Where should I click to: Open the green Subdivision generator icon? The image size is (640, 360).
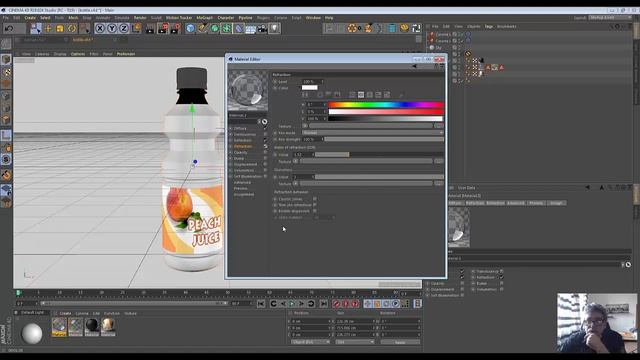coord(214,28)
